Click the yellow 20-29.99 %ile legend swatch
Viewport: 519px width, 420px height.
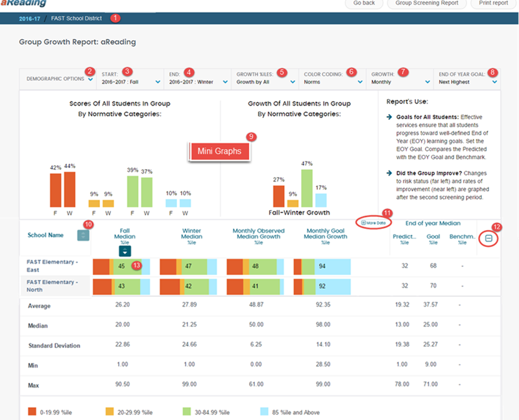pos(110,412)
